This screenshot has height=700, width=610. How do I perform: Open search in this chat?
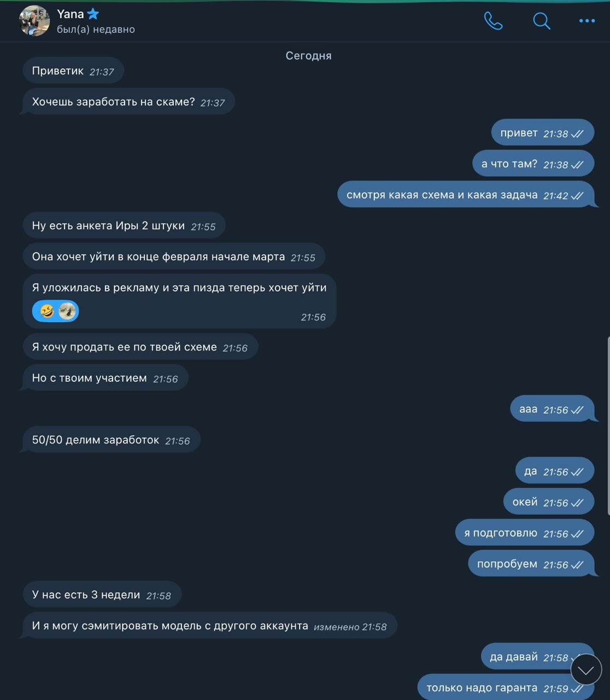click(x=541, y=21)
